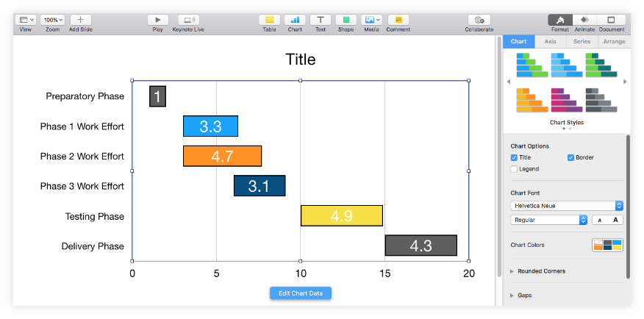The width and height of the screenshot is (644, 319).
Task: Click the Add Slide plus icon
Action: click(x=80, y=20)
